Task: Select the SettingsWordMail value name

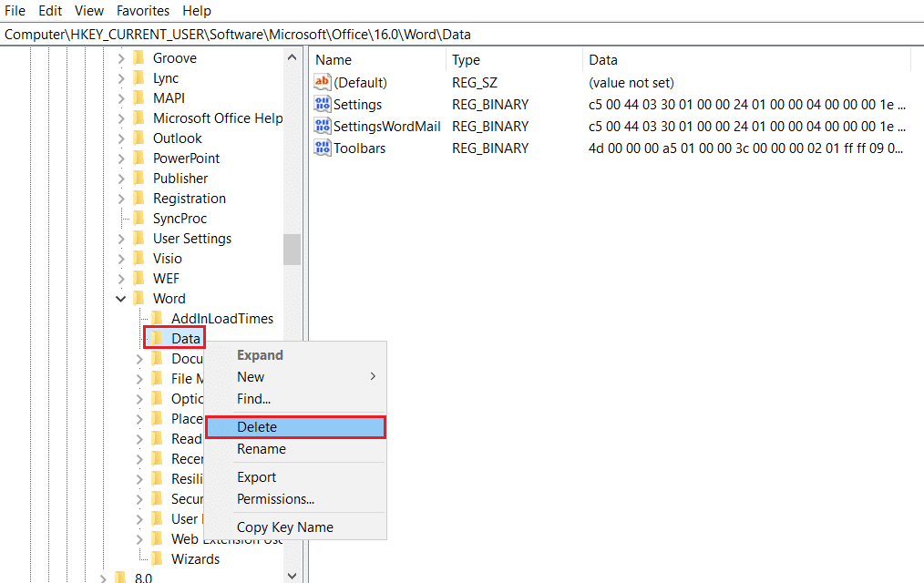Action: [387, 126]
